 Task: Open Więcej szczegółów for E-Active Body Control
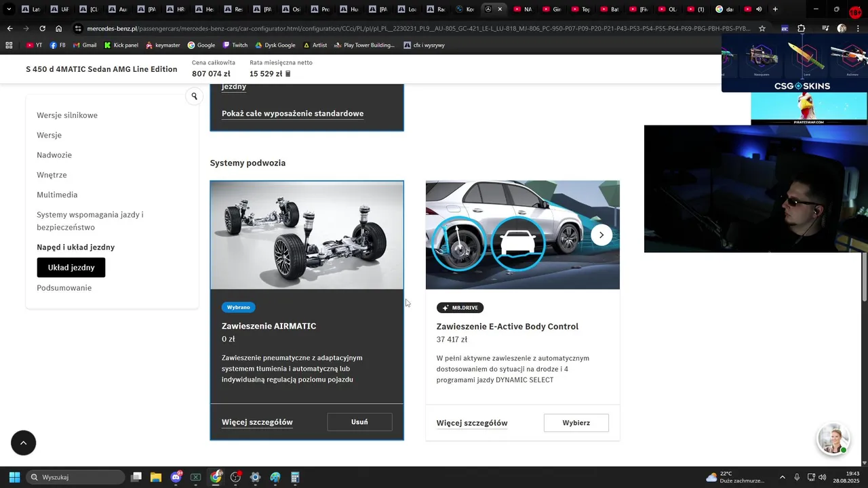click(472, 423)
